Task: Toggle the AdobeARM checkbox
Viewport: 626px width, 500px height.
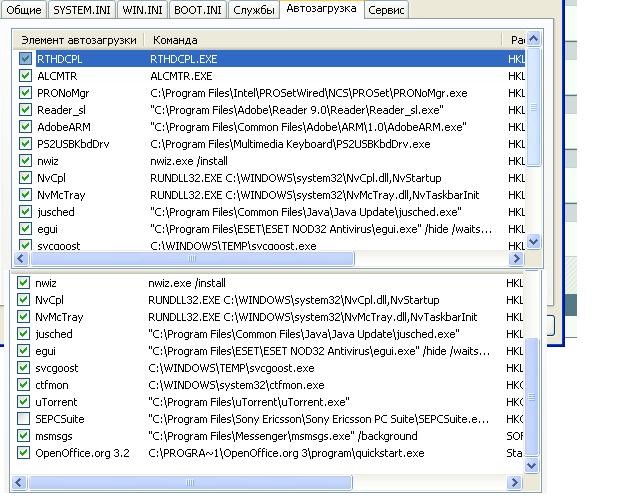Action: (x=26, y=127)
